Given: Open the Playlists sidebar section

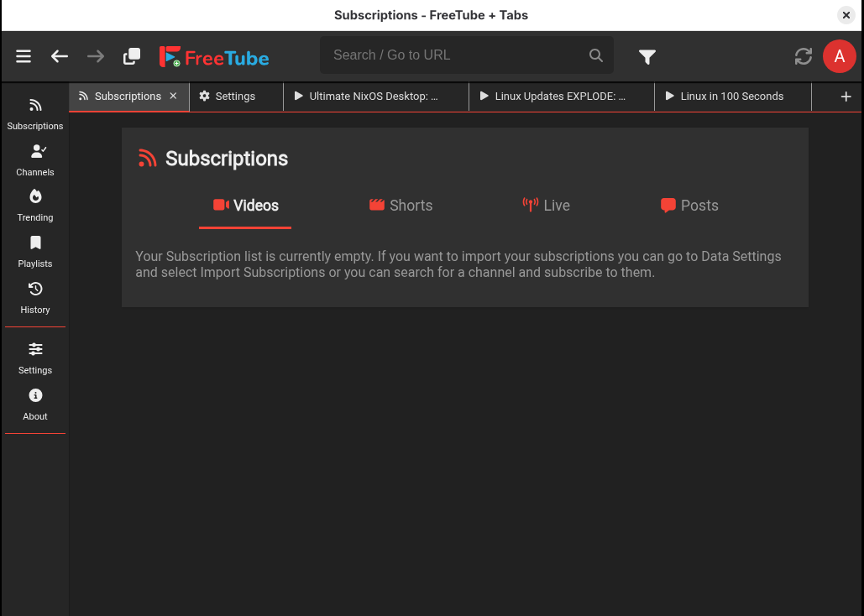Looking at the screenshot, I should pyautogui.click(x=34, y=251).
